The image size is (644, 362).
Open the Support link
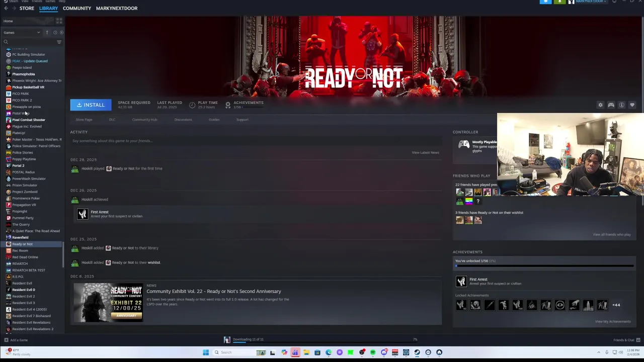243,120
